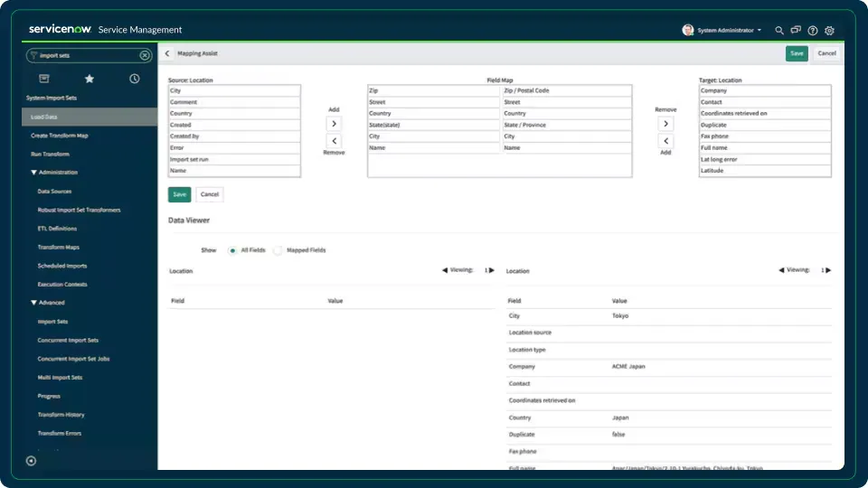This screenshot has width=868, height=488.
Task: Remove field back to Source list
Action: coord(334,141)
